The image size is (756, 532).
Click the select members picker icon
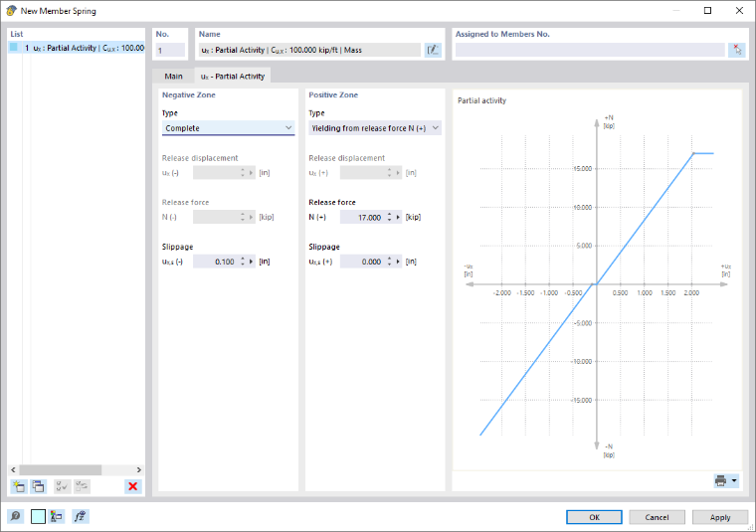[x=737, y=50]
